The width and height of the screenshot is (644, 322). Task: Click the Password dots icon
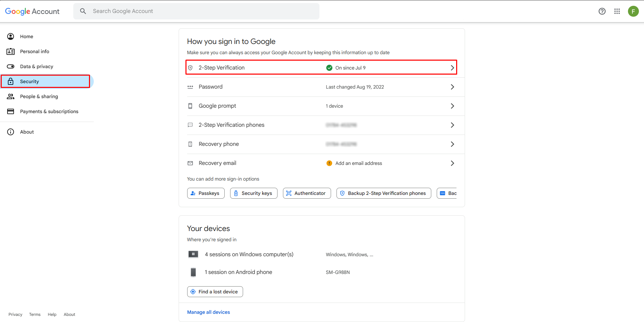click(x=190, y=87)
